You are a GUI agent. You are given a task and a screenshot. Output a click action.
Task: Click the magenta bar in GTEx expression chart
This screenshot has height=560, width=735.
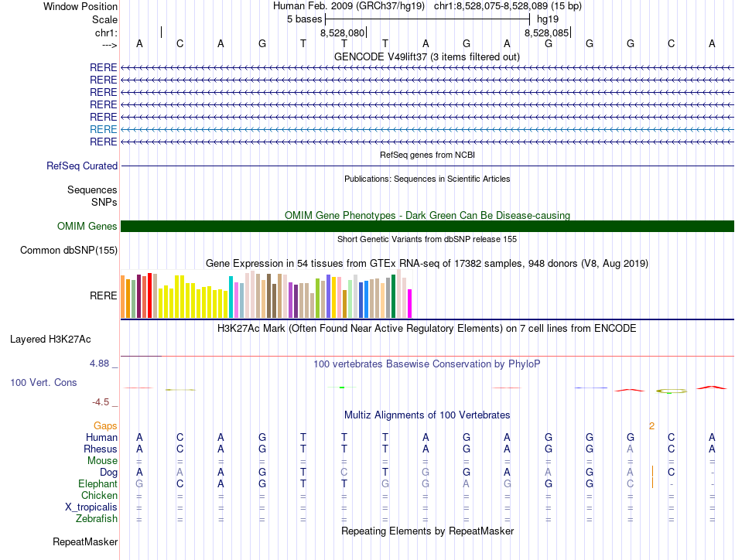pos(410,303)
